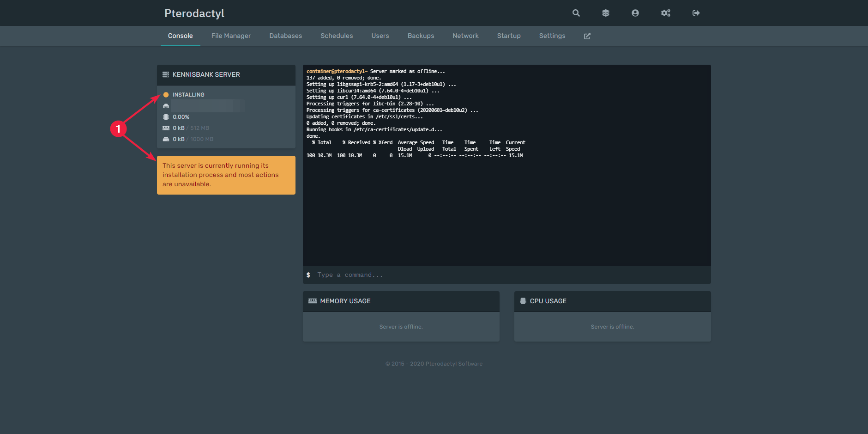
Task: Click the 0.00% CPU value
Action: pyautogui.click(x=181, y=117)
